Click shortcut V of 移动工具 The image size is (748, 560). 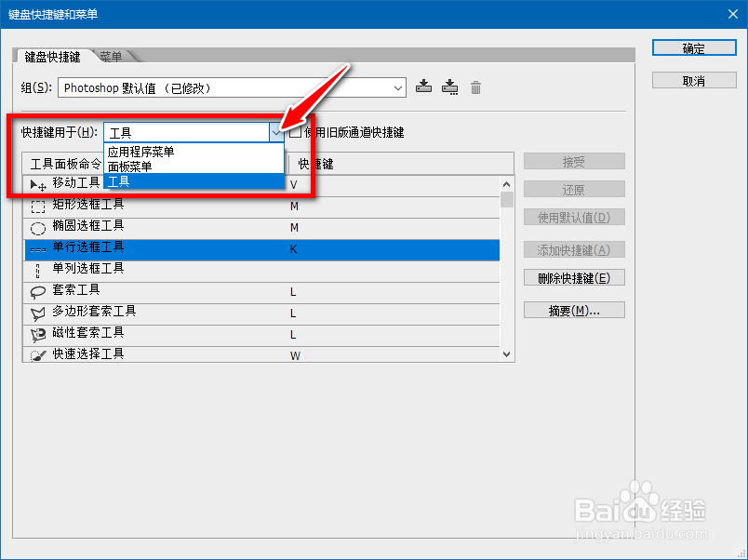(293, 184)
